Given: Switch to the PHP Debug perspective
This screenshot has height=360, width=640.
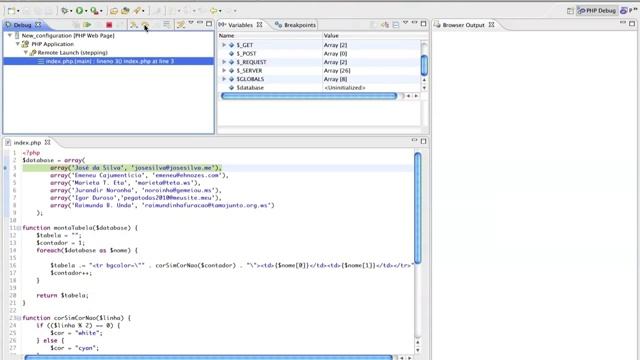Looking at the screenshot, I should (596, 11).
